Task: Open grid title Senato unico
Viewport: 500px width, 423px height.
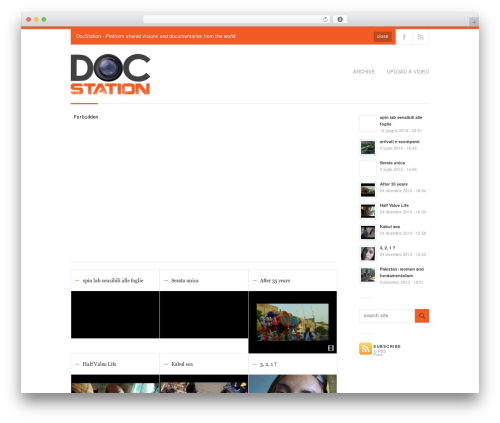Action: coord(185,281)
